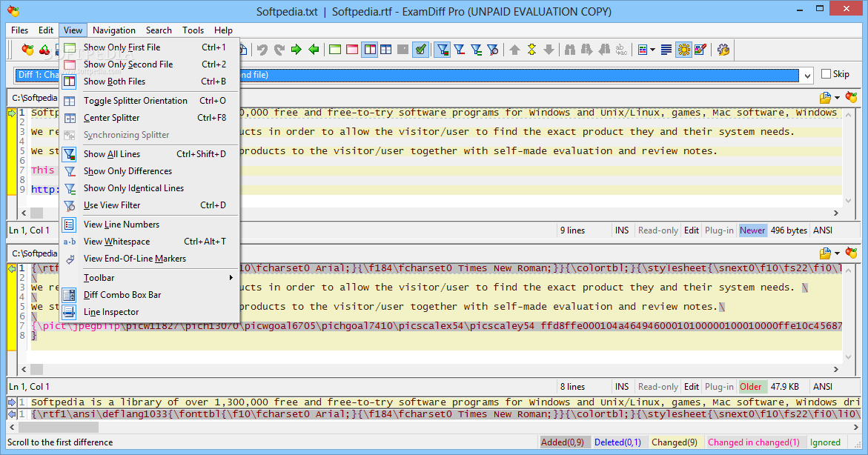Image resolution: width=868 pixels, height=455 pixels.
Task: Choose Center Splitter from View menu
Action: (150, 117)
